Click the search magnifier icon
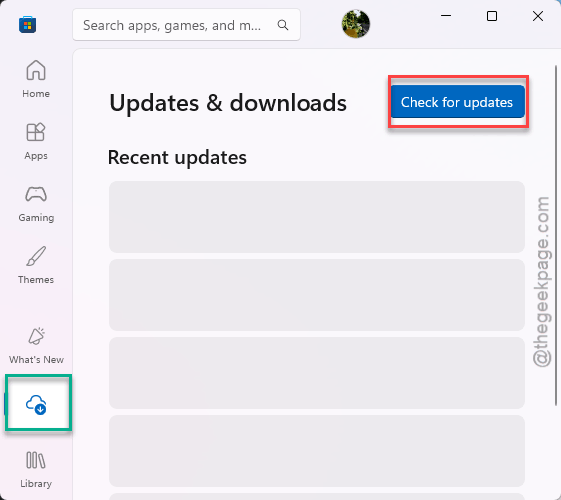Image resolution: width=561 pixels, height=500 pixels. click(283, 25)
